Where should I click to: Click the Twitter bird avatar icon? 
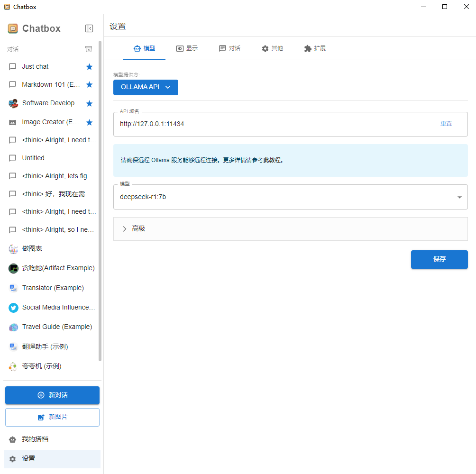coord(13,308)
